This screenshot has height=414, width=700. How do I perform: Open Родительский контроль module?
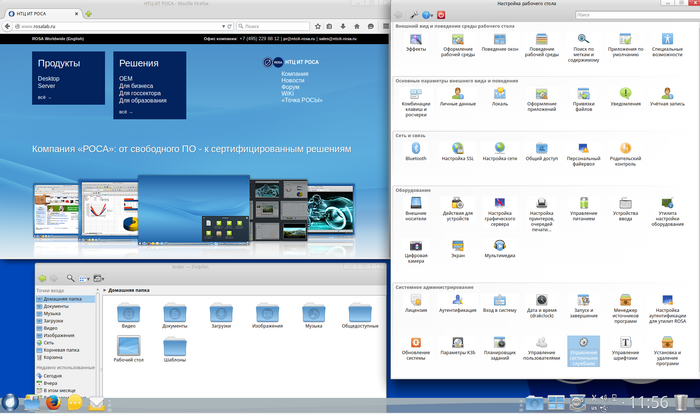625,149
